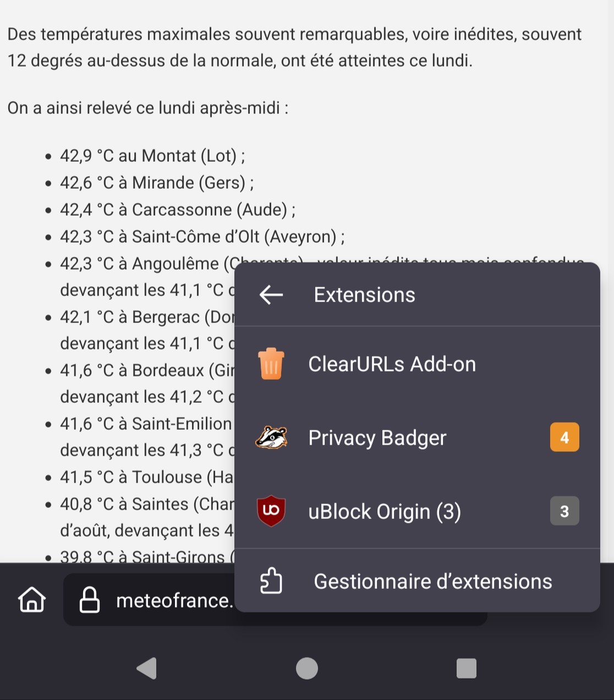Tap the Android back triangle button
614x700 pixels.
click(x=147, y=668)
